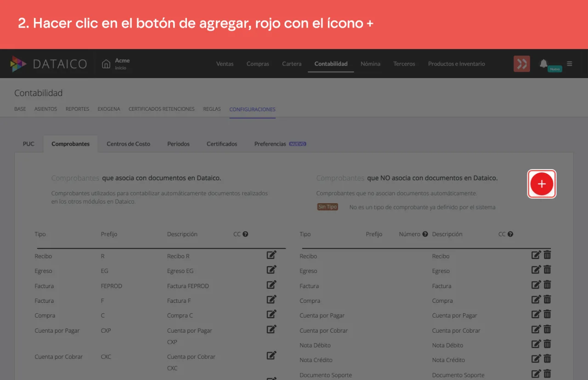Image resolution: width=588 pixels, height=380 pixels.
Task: Edit the Factura FEPROD comprobante
Action: tap(271, 285)
